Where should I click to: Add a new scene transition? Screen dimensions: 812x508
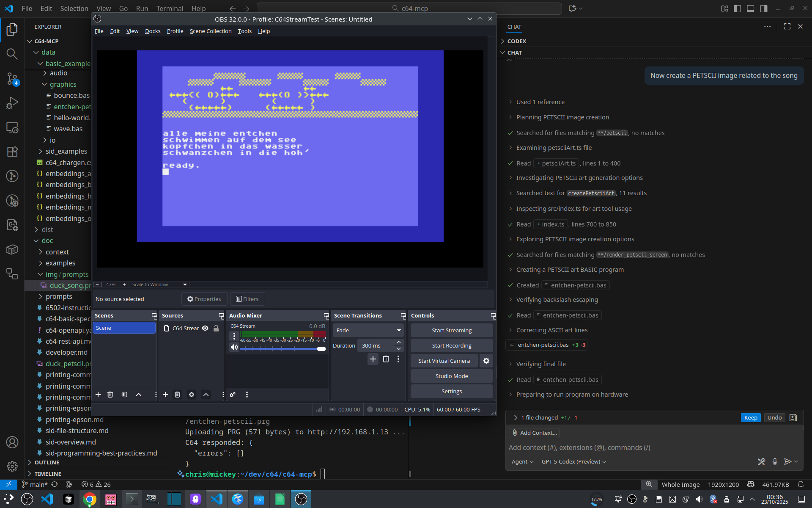[373, 359]
